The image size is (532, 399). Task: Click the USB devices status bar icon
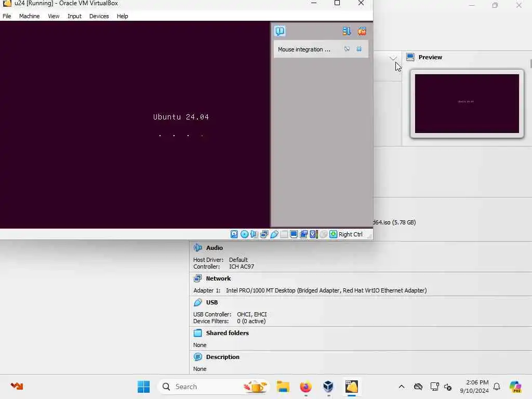[x=274, y=234]
